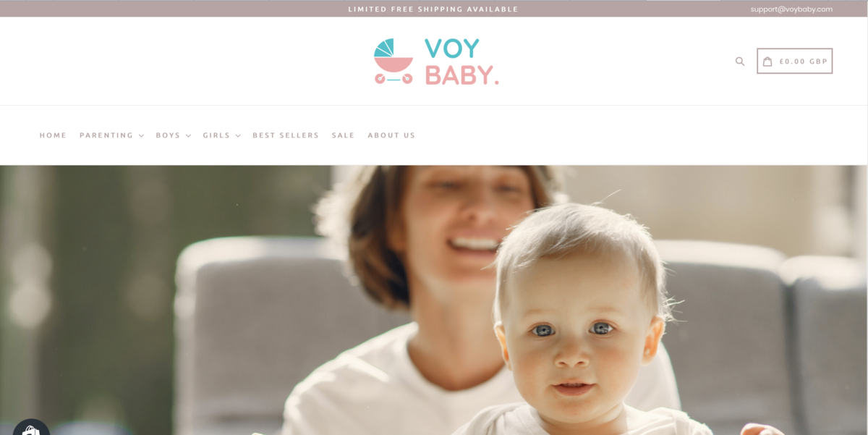Click the Parenting menu label
868x435 pixels.
click(106, 135)
